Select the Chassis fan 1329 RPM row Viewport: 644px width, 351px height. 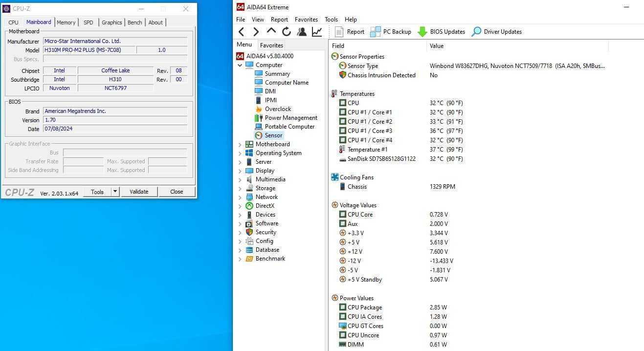click(469, 187)
